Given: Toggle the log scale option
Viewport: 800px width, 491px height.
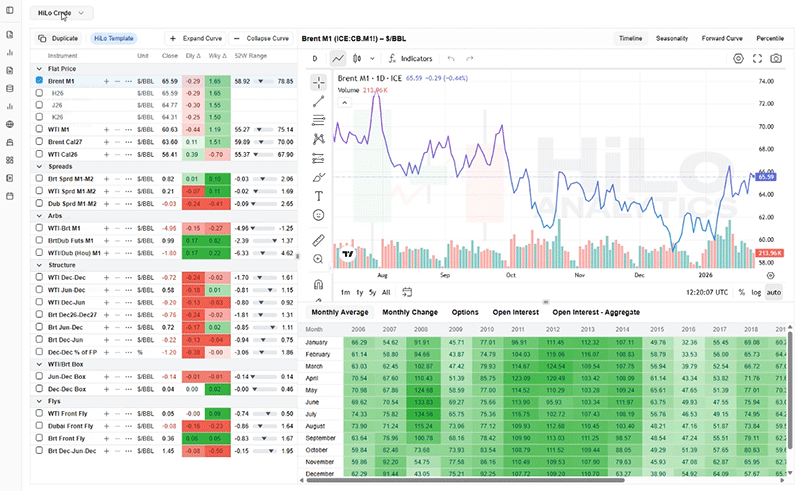Looking at the screenshot, I should click(x=756, y=292).
